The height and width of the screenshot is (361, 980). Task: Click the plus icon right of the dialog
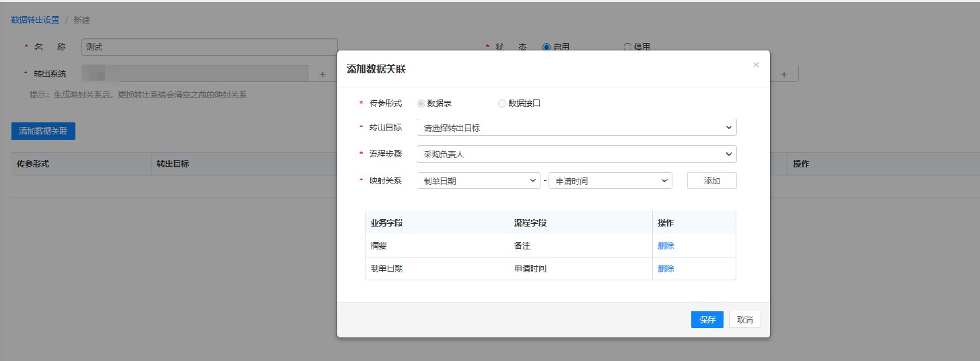point(784,74)
